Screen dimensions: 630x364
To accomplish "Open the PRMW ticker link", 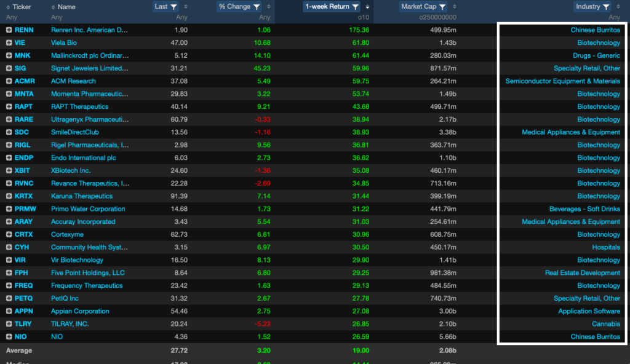I will pyautogui.click(x=25, y=209).
